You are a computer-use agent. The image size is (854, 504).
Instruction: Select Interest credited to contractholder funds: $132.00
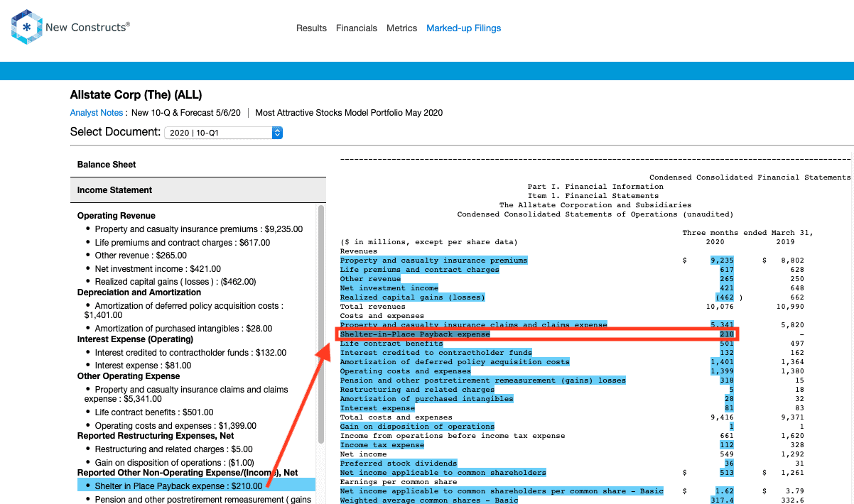190,353
